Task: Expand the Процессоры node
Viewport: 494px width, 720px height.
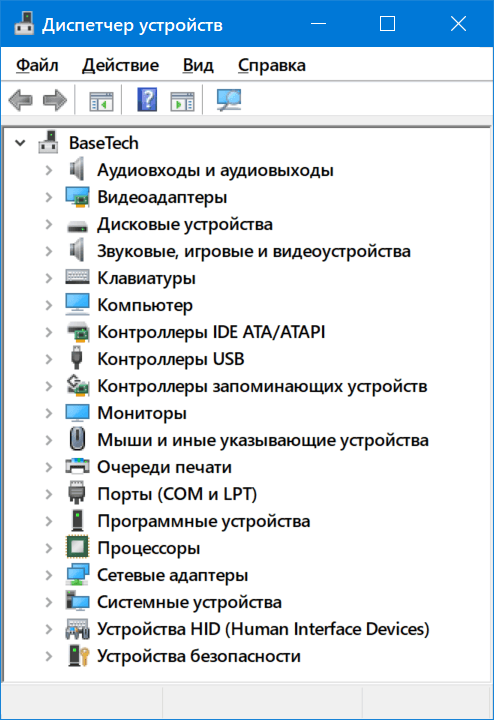Action: tap(49, 548)
